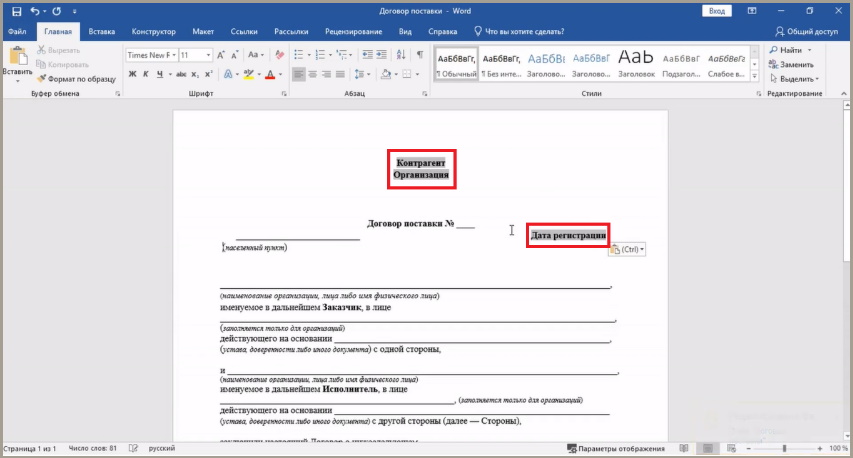This screenshot has width=853, height=458.
Task: Click the text highlight color icon
Action: click(x=249, y=74)
